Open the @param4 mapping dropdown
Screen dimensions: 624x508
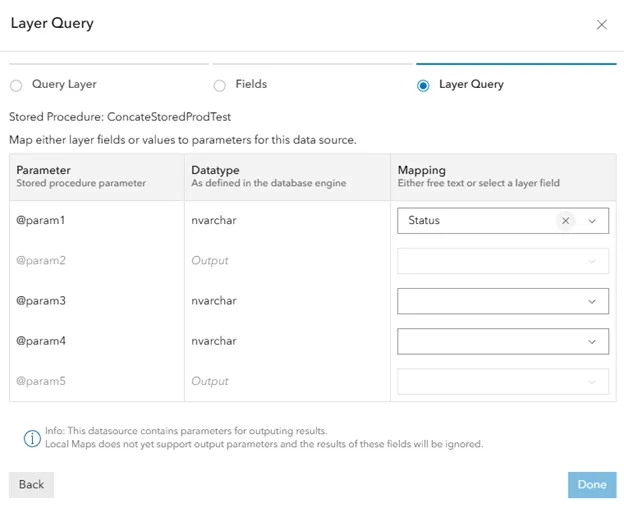point(503,341)
